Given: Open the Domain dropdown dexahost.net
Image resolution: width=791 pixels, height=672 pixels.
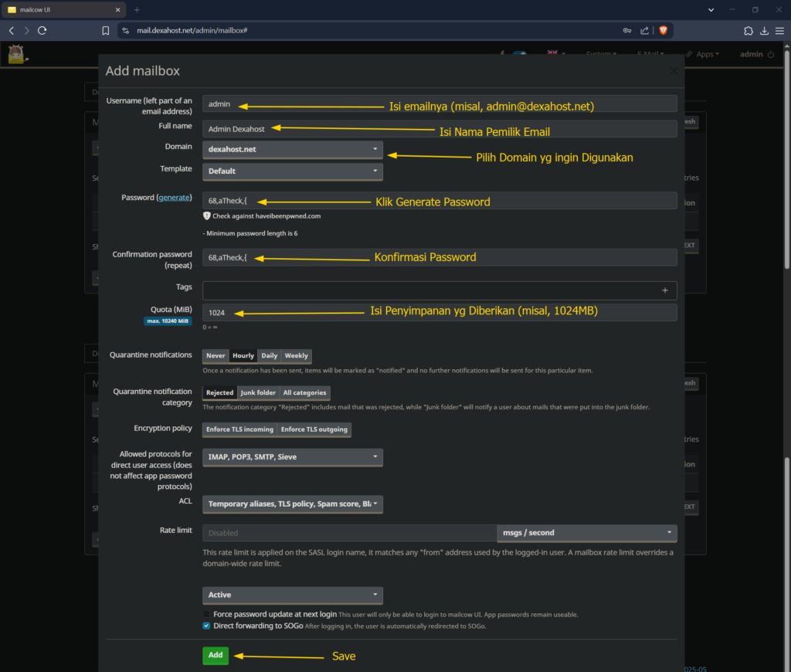Looking at the screenshot, I should 293,149.
